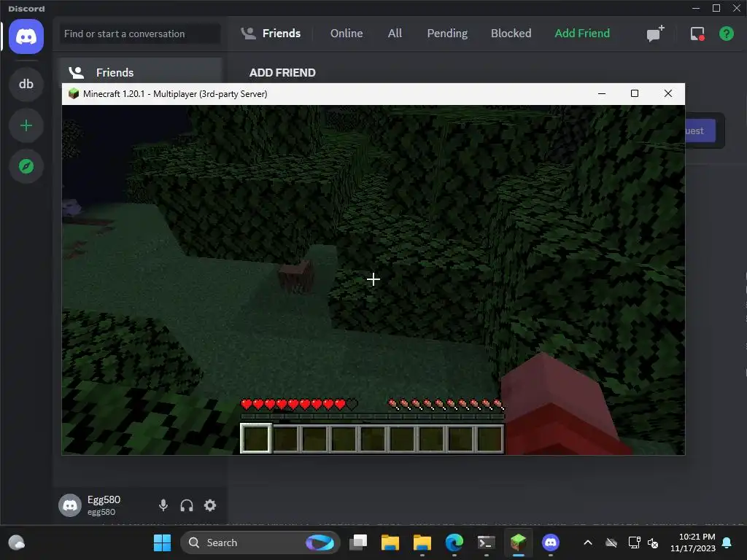Switch to Discord taskbar icon
The image size is (747, 560).
pyautogui.click(x=550, y=542)
